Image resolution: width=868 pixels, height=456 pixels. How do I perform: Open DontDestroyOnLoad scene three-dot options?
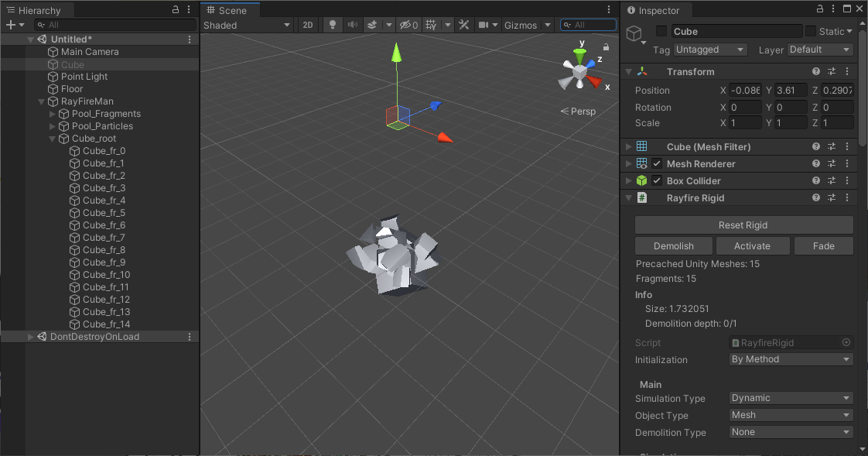point(190,337)
